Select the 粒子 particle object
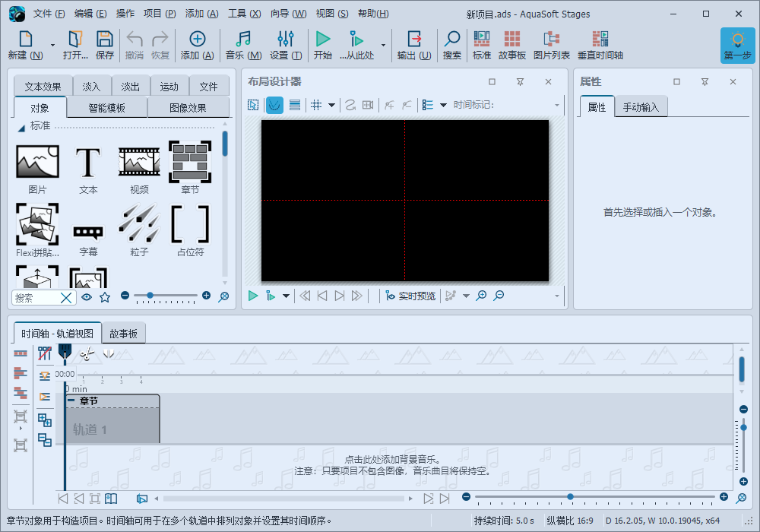760x532 pixels. pos(139,230)
